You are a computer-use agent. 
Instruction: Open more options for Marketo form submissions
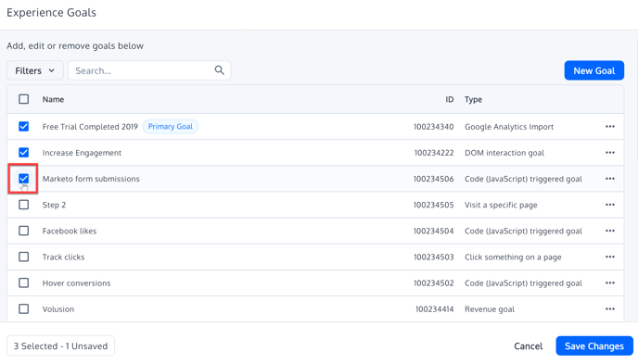[x=609, y=179]
